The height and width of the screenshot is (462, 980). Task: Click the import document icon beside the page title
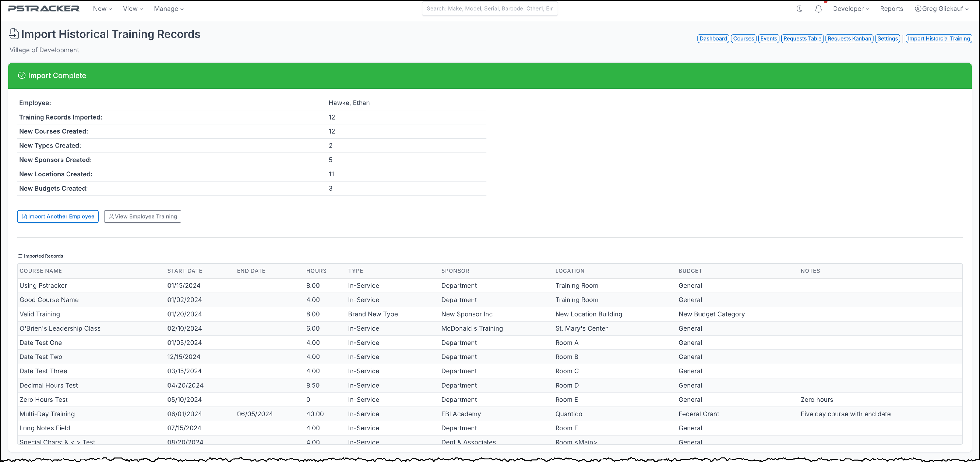click(14, 34)
